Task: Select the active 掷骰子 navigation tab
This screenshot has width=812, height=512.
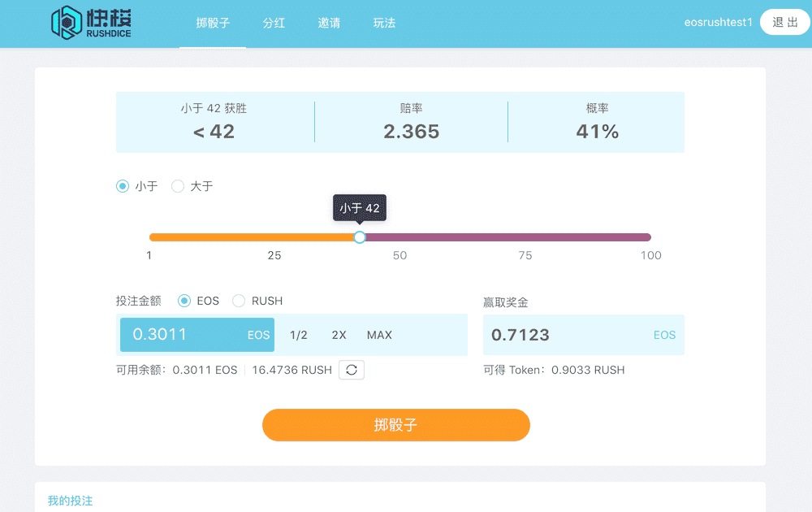Action: click(x=212, y=24)
